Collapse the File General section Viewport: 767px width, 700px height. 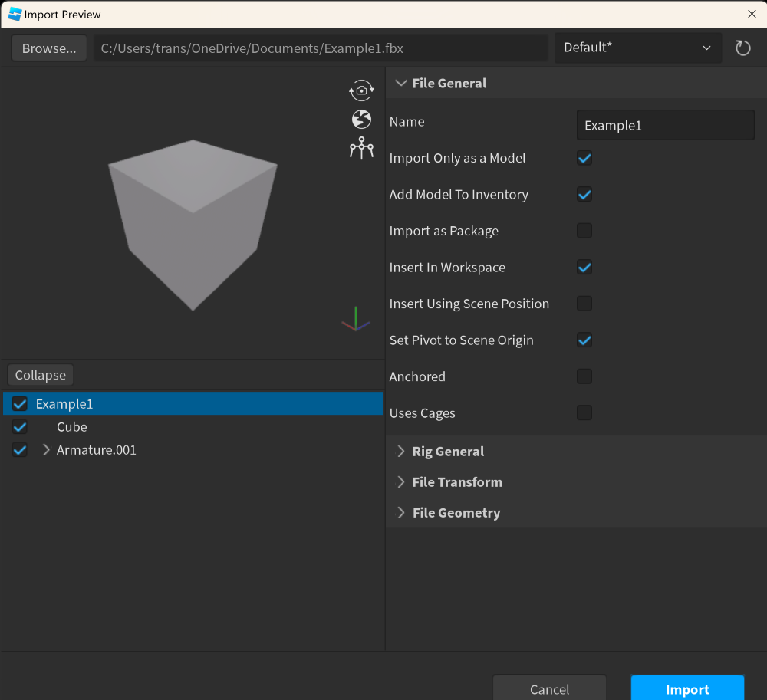401,83
